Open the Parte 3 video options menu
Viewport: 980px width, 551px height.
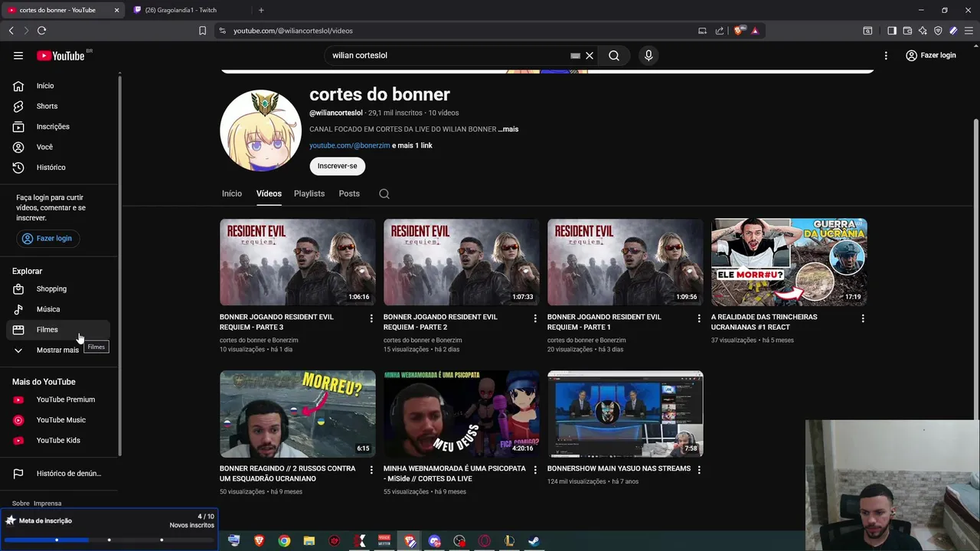(x=371, y=318)
